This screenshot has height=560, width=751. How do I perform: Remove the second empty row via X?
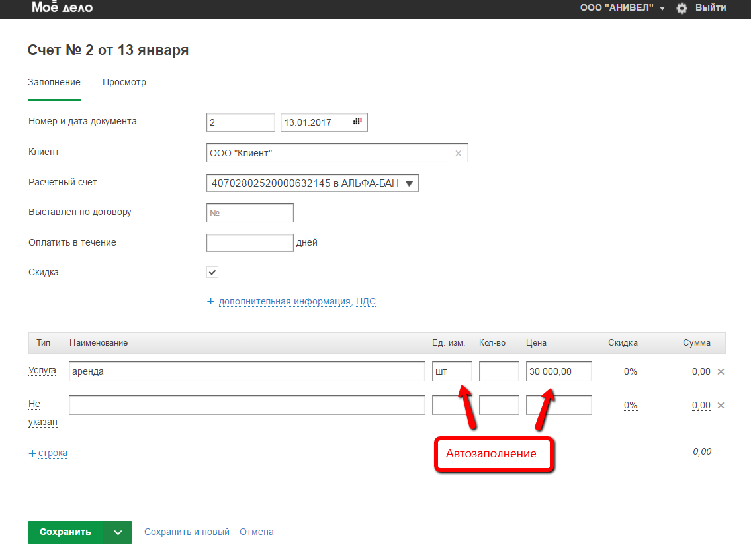(x=721, y=405)
